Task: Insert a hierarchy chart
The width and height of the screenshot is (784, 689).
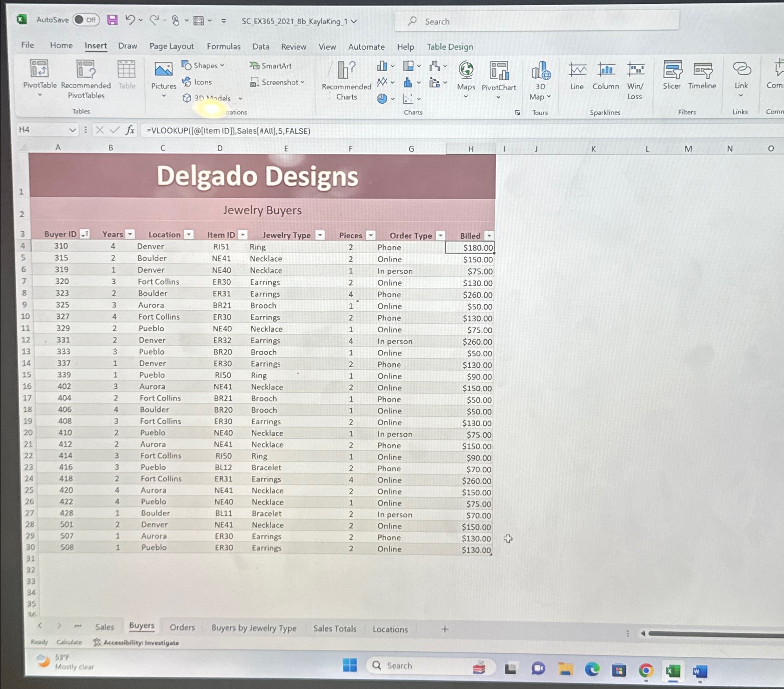Action: coord(412,66)
